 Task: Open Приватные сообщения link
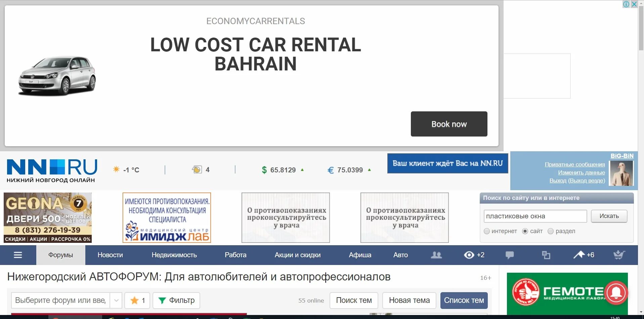575,164
